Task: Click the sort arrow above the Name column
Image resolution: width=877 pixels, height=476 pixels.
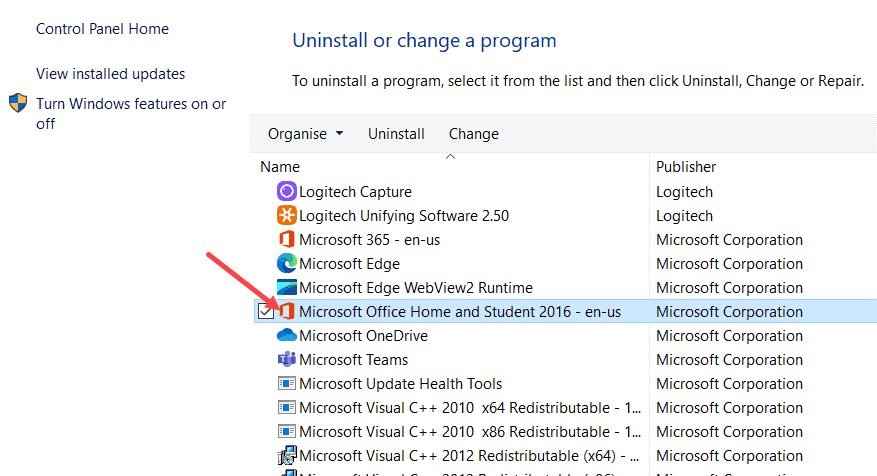Action: [x=450, y=157]
